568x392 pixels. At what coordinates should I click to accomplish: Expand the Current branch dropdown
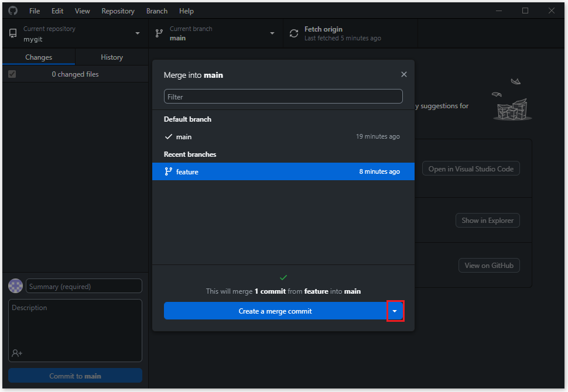272,33
